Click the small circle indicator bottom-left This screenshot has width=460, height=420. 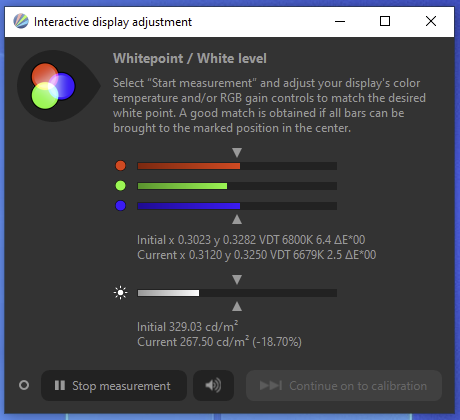click(24, 385)
